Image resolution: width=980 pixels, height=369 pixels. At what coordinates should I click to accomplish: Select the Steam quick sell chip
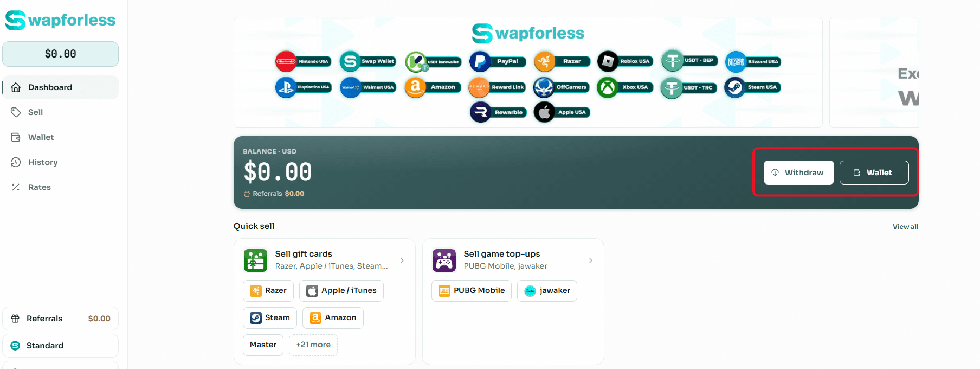tap(270, 318)
